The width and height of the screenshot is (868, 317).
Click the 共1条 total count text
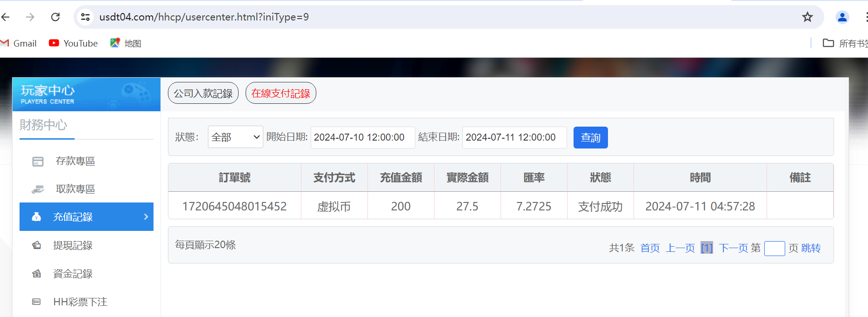[622, 248]
